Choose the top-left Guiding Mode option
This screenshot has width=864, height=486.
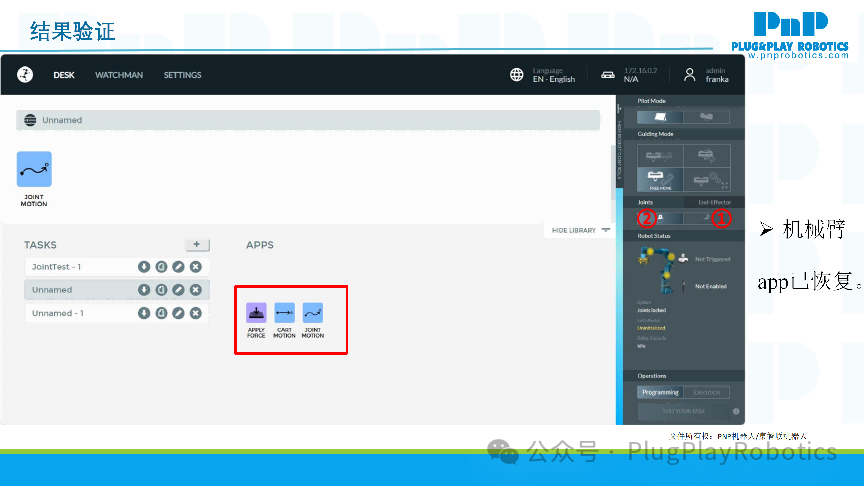[660, 156]
